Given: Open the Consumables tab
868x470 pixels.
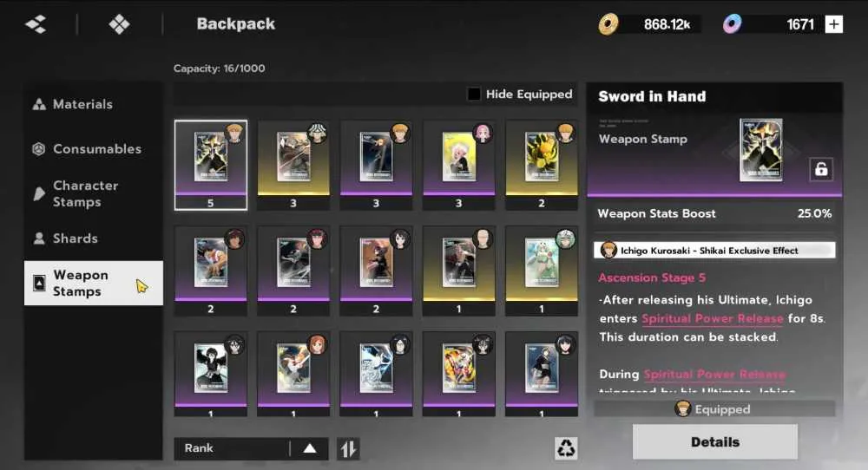Looking at the screenshot, I should pos(94,149).
